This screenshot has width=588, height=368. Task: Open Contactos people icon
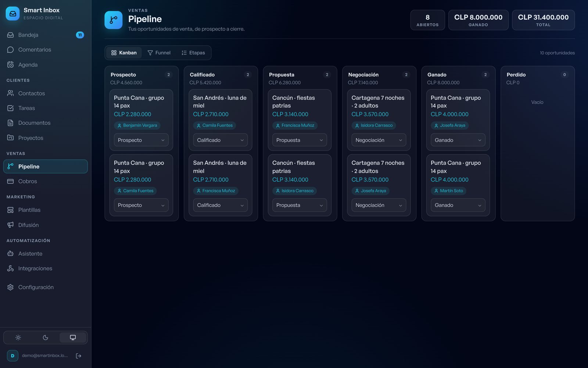[x=10, y=93]
